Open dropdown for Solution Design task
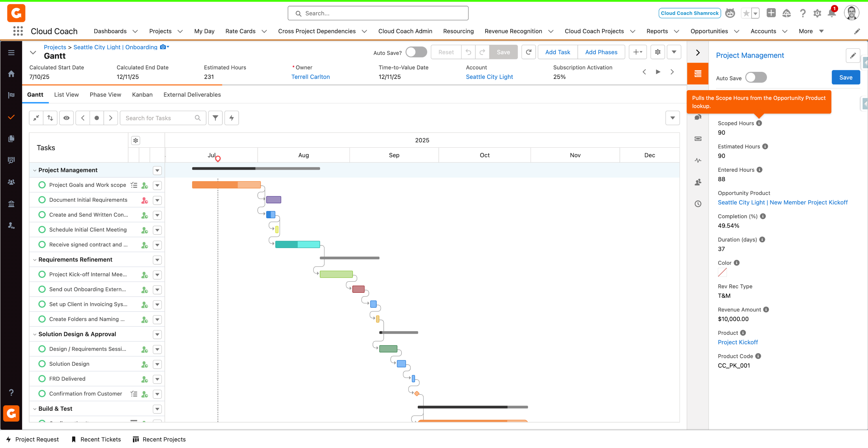The width and height of the screenshot is (868, 448). pos(157,364)
